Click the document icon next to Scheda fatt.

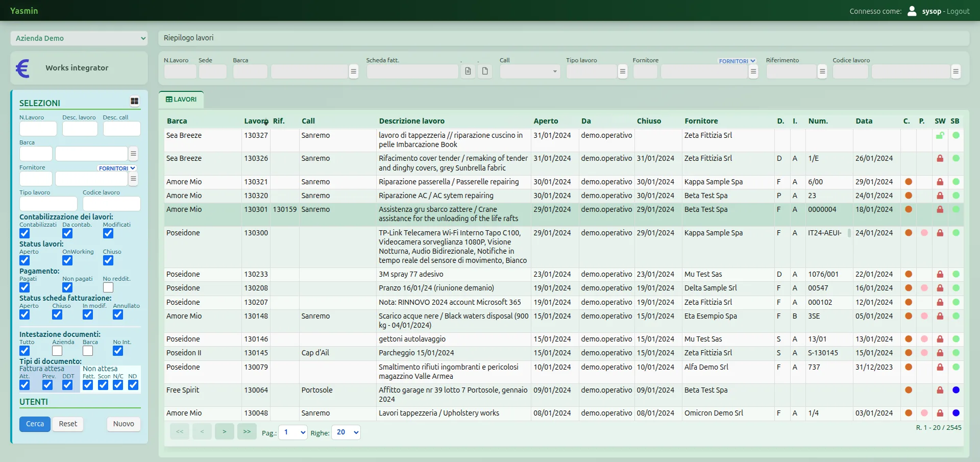tap(468, 71)
